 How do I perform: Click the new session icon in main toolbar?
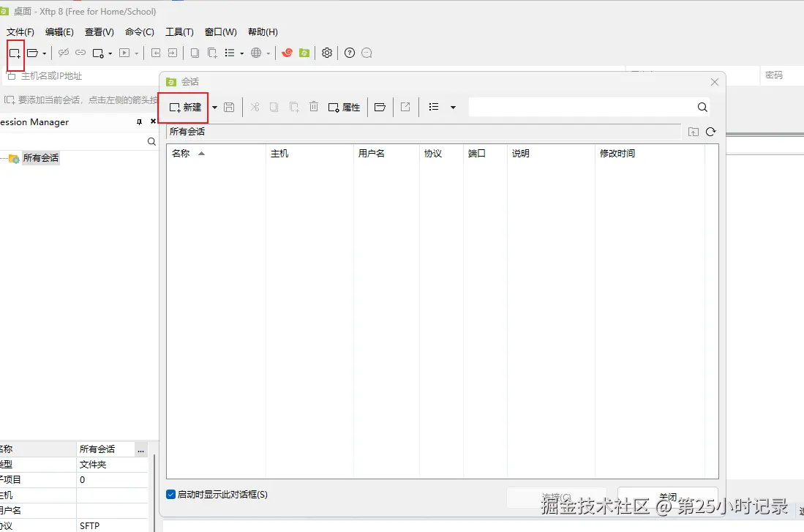pos(15,53)
